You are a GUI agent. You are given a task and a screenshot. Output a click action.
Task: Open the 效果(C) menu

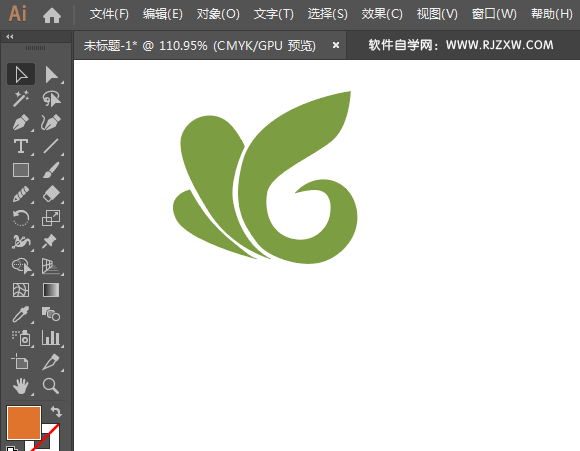382,14
